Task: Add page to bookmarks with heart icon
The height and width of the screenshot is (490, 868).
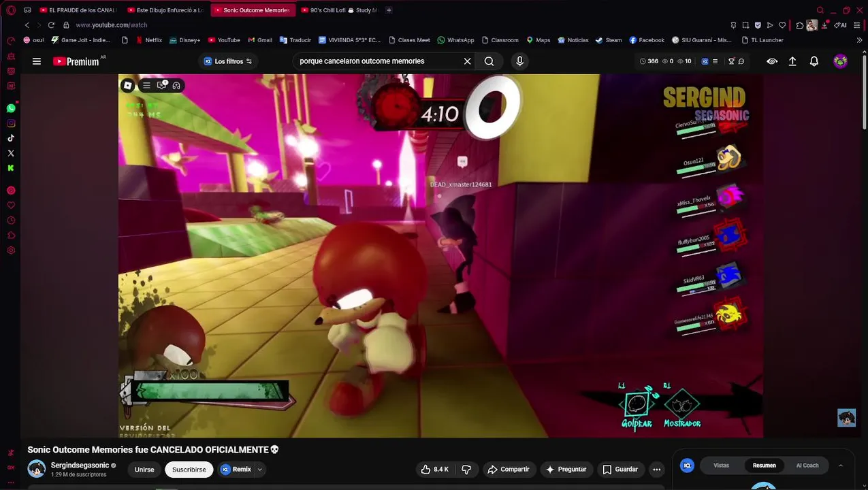Action: [x=782, y=25]
